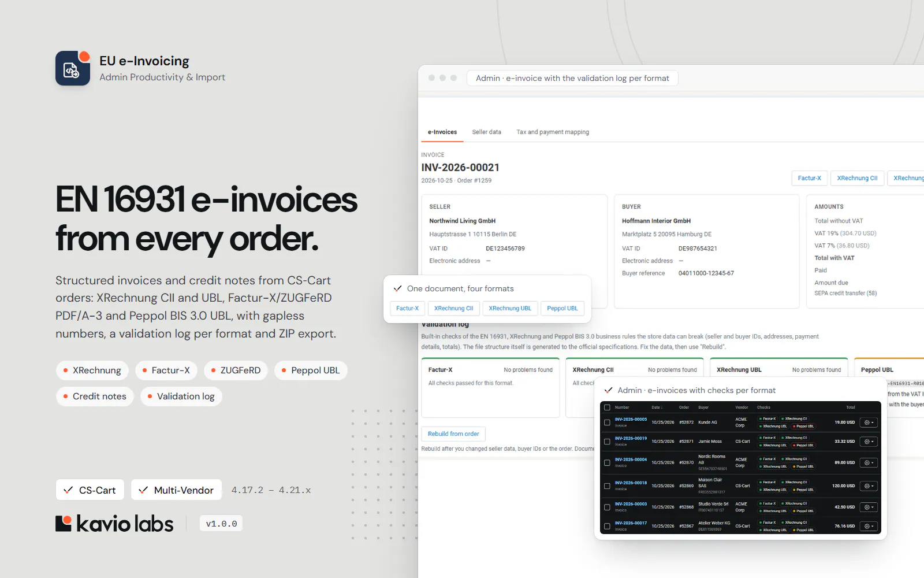Image resolution: width=924 pixels, height=578 pixels.
Task: Open invoice link INV-2026-00004
Action: click(631, 460)
